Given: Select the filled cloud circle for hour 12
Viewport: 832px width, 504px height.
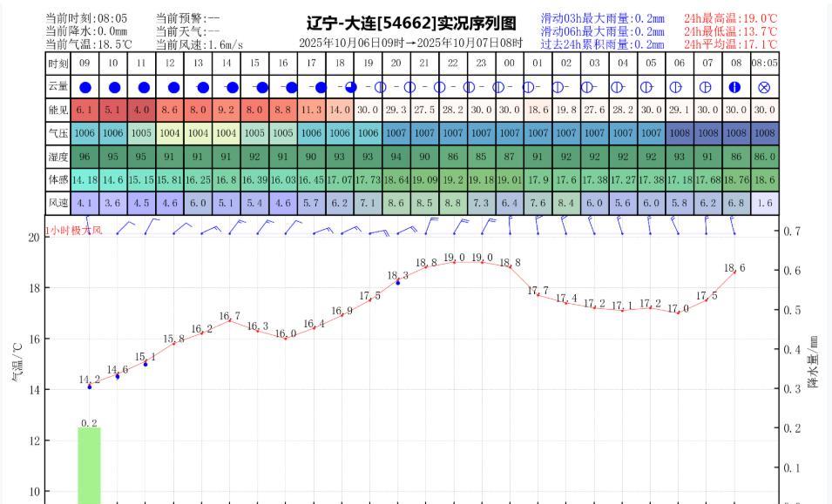Looking at the screenshot, I should click(173, 87).
